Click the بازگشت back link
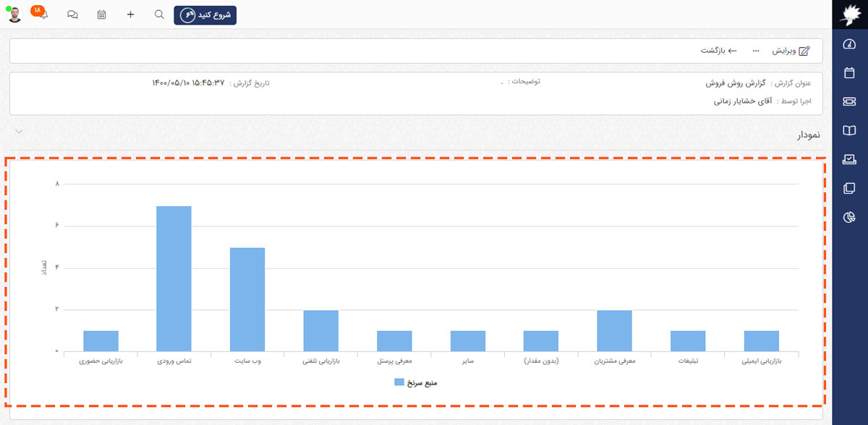This screenshot has height=425, width=868. coord(718,51)
